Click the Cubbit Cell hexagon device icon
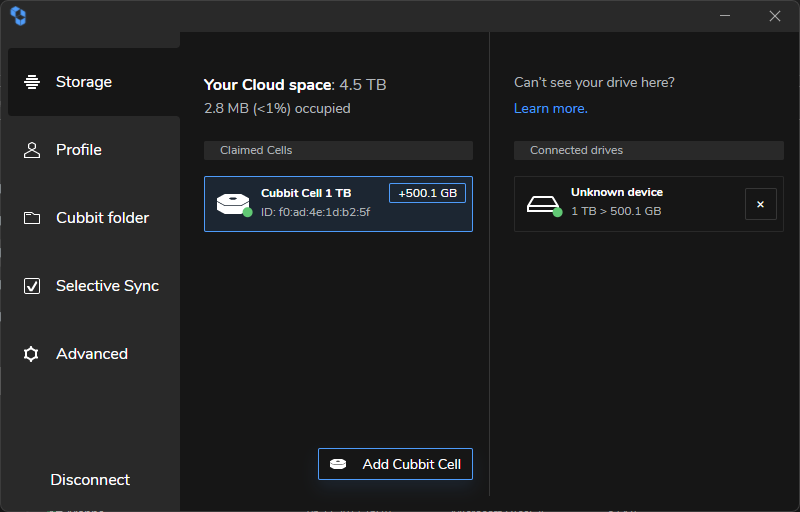This screenshot has width=800, height=512. tap(234, 204)
